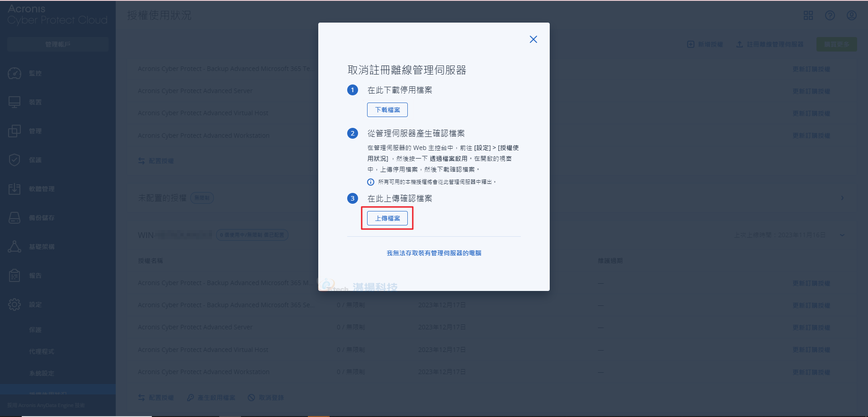Select 保護 sub-item under 設定
The width and height of the screenshot is (868, 417).
click(x=35, y=330)
